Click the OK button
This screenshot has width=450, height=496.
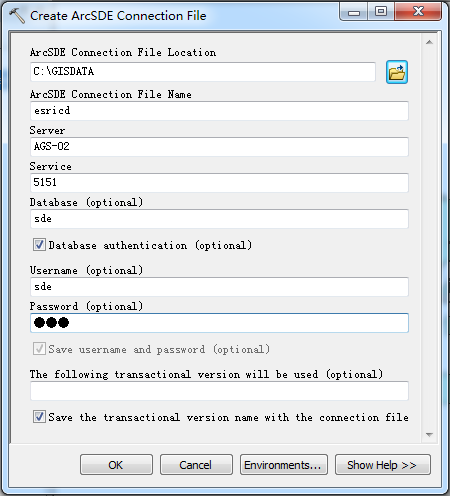(x=116, y=464)
